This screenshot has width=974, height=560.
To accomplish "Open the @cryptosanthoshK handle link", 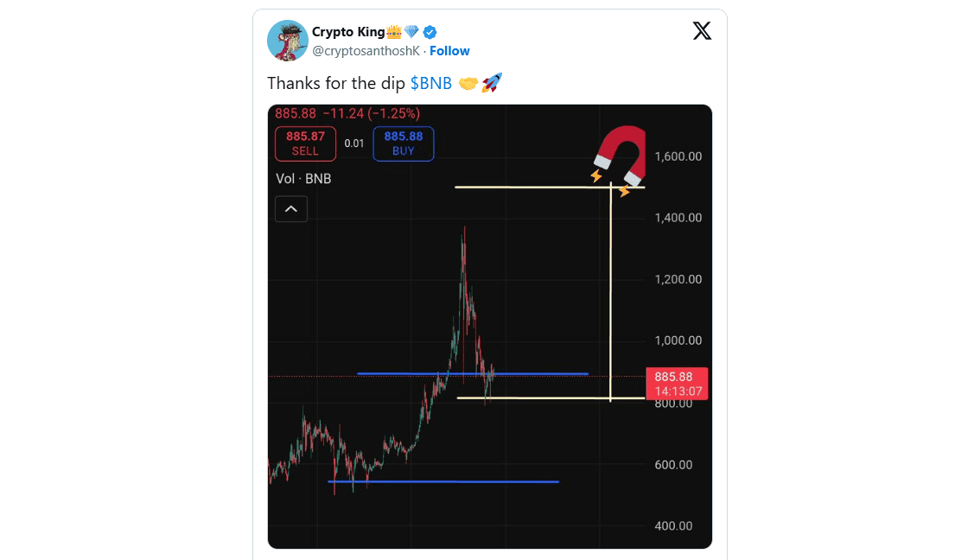I will 366,51.
